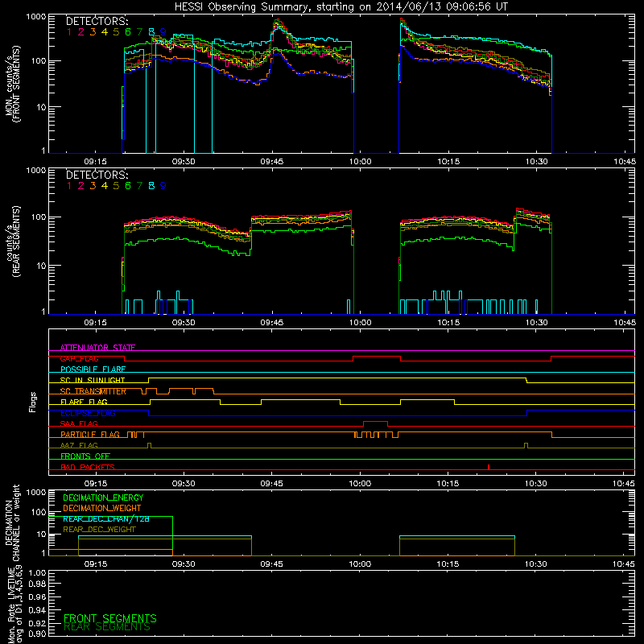
Task: Click the ECLIPSE_FLAG label
Action: coord(88,413)
